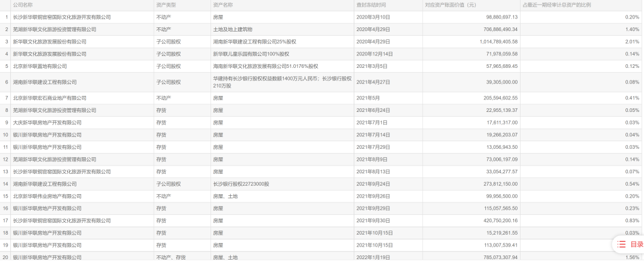
Task: Click 湖南新华联建设工程有限公司25%股权 cell
Action: (x=255, y=42)
